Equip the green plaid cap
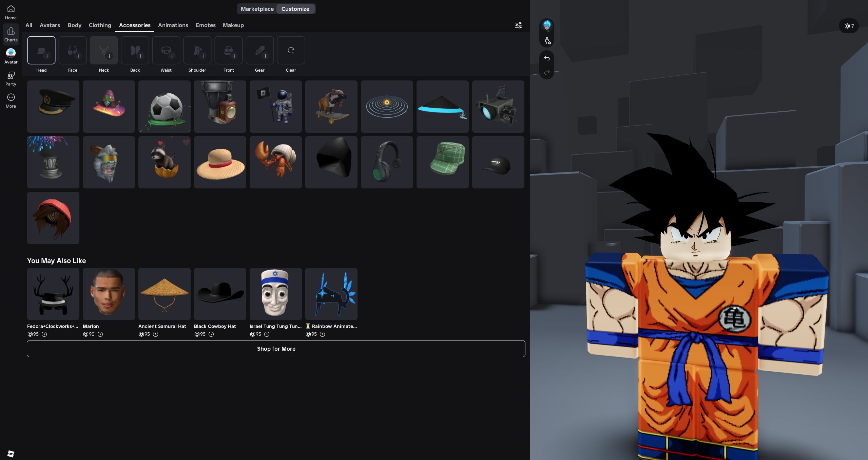This screenshot has width=868, height=460. pyautogui.click(x=443, y=162)
